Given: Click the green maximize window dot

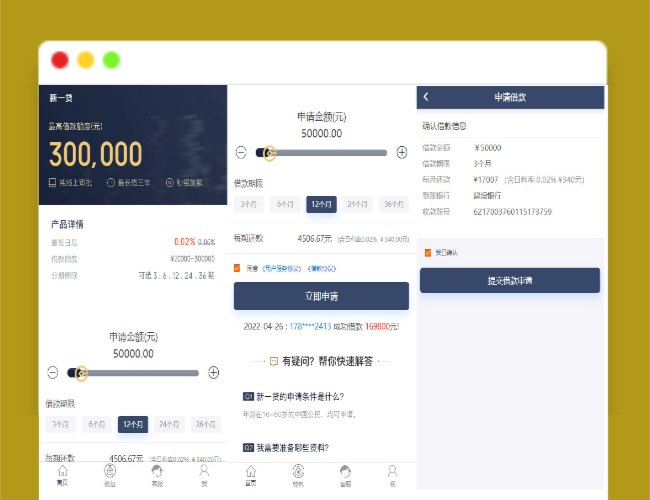Looking at the screenshot, I should point(111,60).
